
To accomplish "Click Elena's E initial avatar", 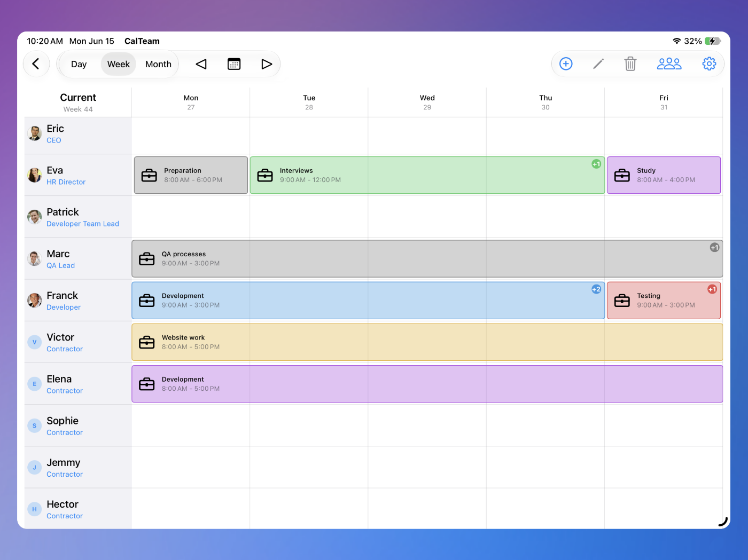I will [x=35, y=384].
